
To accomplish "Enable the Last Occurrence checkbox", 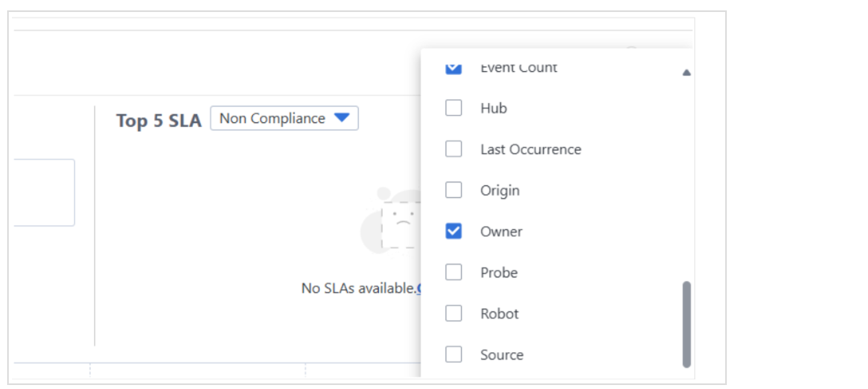I will 453,149.
